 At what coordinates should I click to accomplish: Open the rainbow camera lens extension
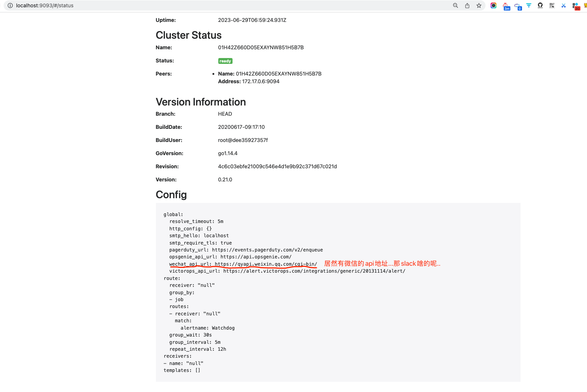(x=494, y=5)
